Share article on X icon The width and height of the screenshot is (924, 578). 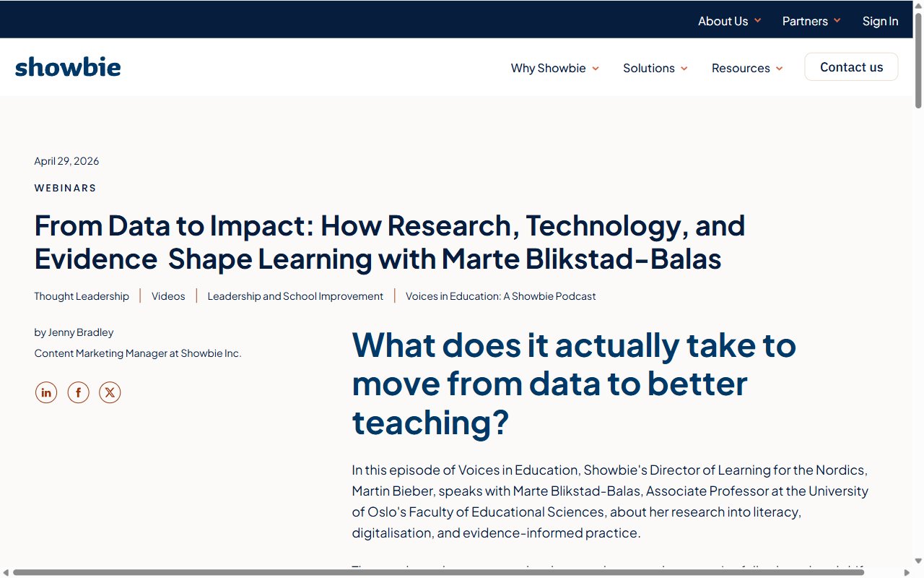point(110,392)
